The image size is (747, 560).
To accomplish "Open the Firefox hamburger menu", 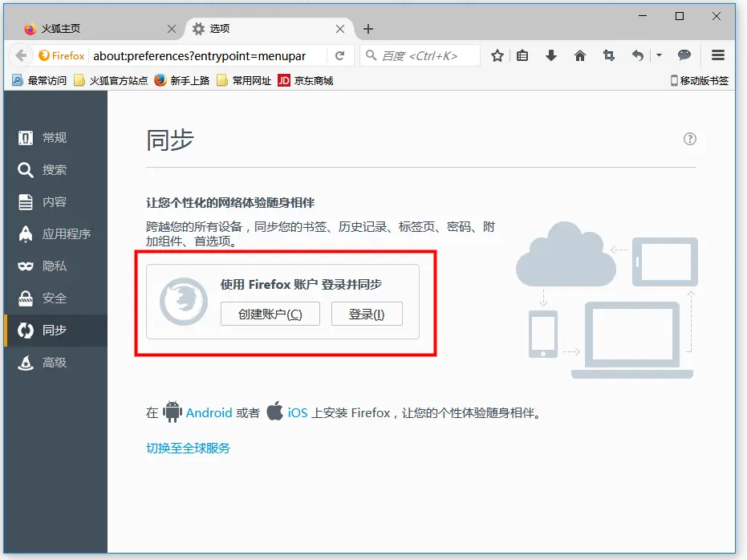I will (x=718, y=55).
